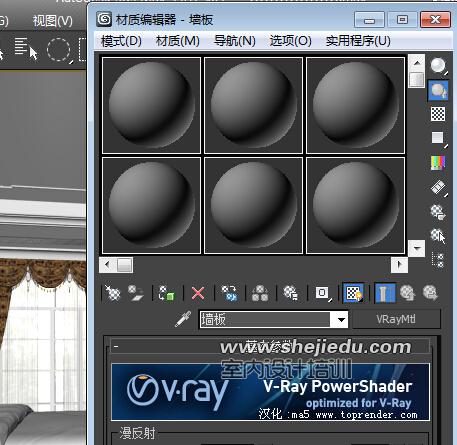
Task: Click the Make Material Copy icon
Action: tap(229, 293)
